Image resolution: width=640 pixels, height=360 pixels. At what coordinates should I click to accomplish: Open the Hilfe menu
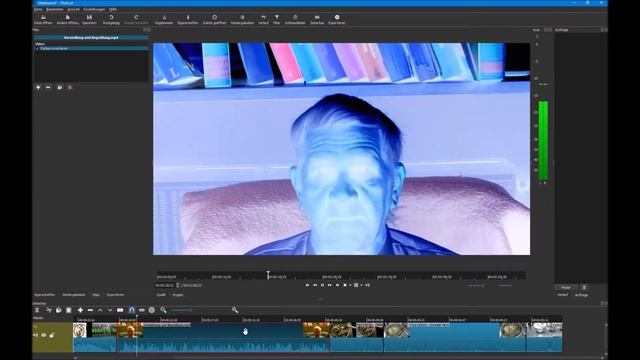coord(113,9)
